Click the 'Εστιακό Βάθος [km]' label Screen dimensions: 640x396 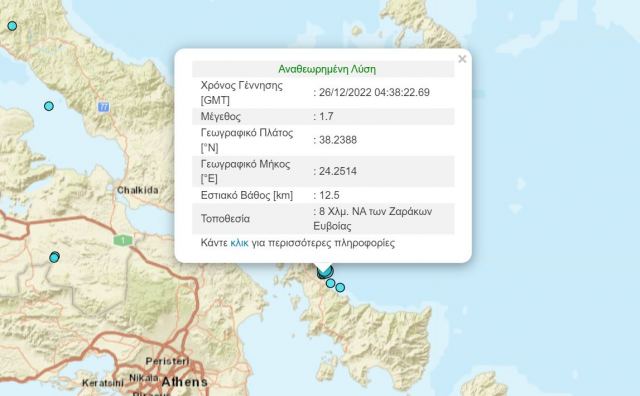247,195
